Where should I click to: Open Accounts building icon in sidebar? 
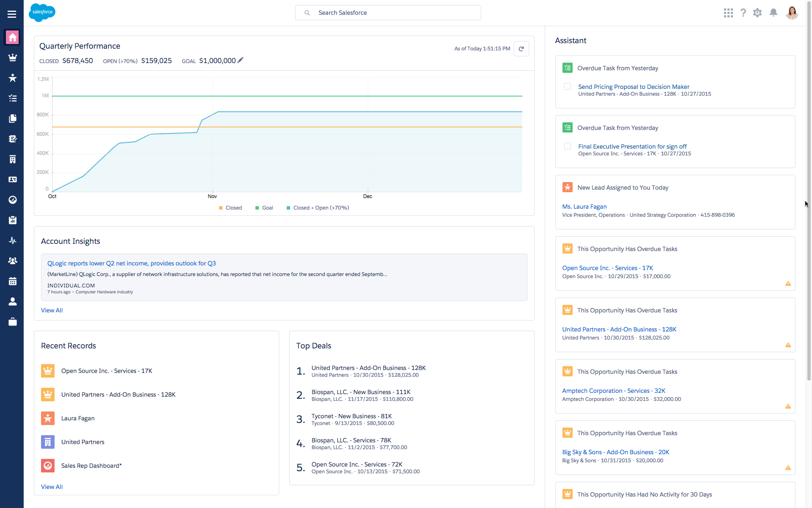[12, 159]
